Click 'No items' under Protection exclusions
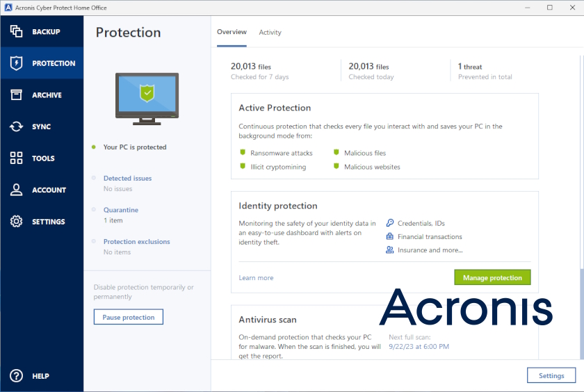584x392 pixels. pos(117,252)
